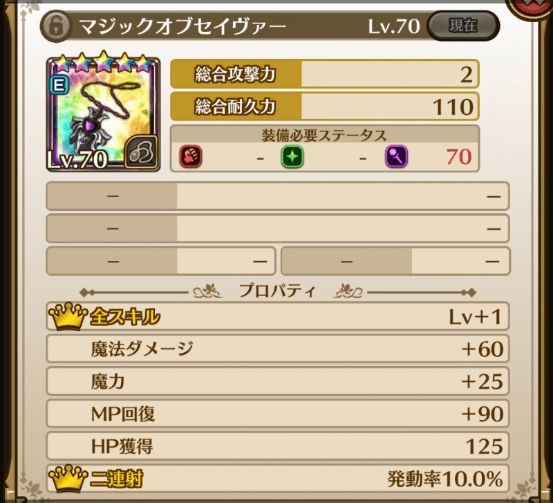
Task: Click the crown icon beside 全スキル
Action: point(68,316)
